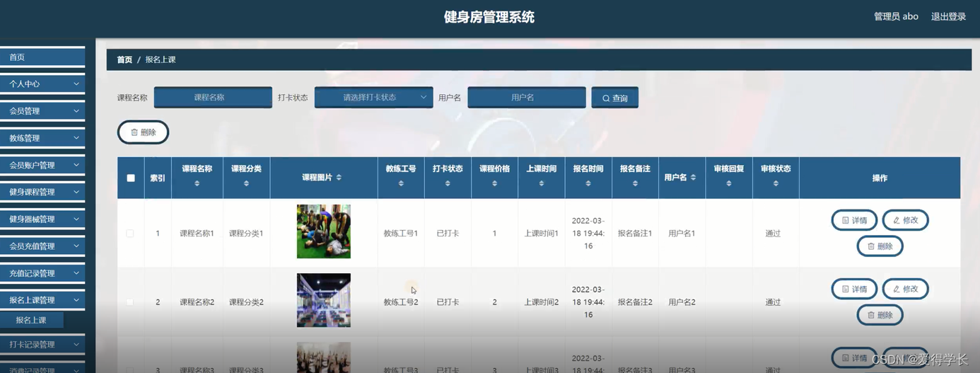Click cell text 教练工号2

pyautogui.click(x=401, y=302)
